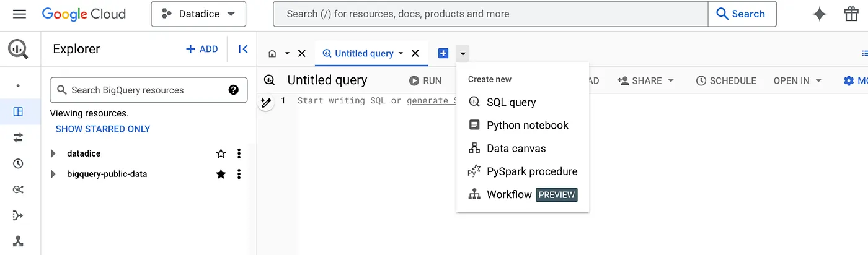Close the Untitled query tab
Screen dimensions: 868x255
415,53
